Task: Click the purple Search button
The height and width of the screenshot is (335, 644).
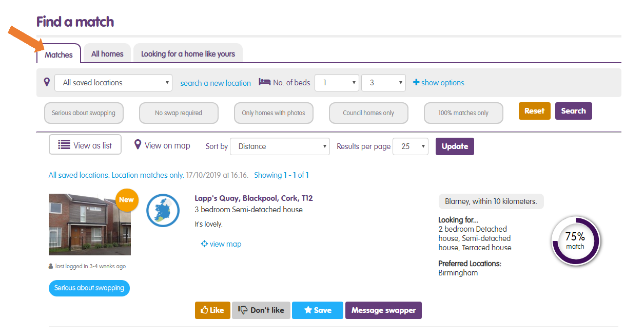Action: pyautogui.click(x=573, y=111)
